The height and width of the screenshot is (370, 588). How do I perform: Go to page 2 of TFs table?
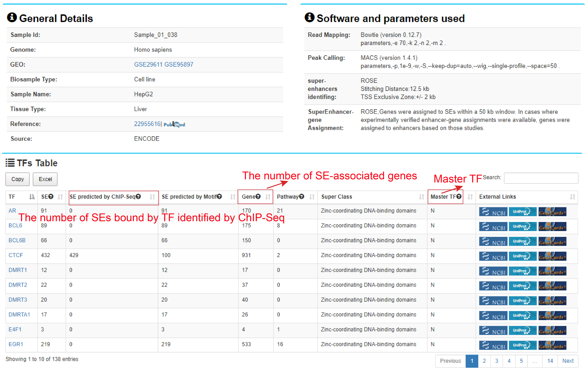coord(484,361)
